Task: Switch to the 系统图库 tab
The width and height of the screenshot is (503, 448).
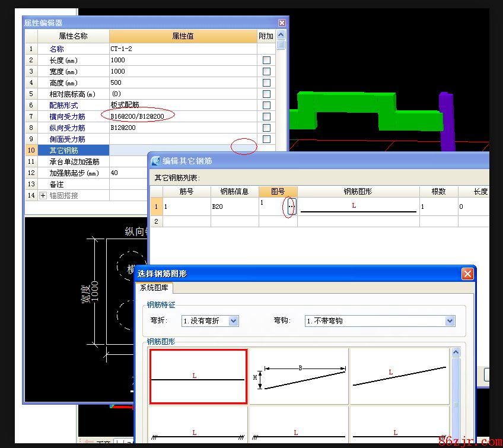Action: [154, 288]
